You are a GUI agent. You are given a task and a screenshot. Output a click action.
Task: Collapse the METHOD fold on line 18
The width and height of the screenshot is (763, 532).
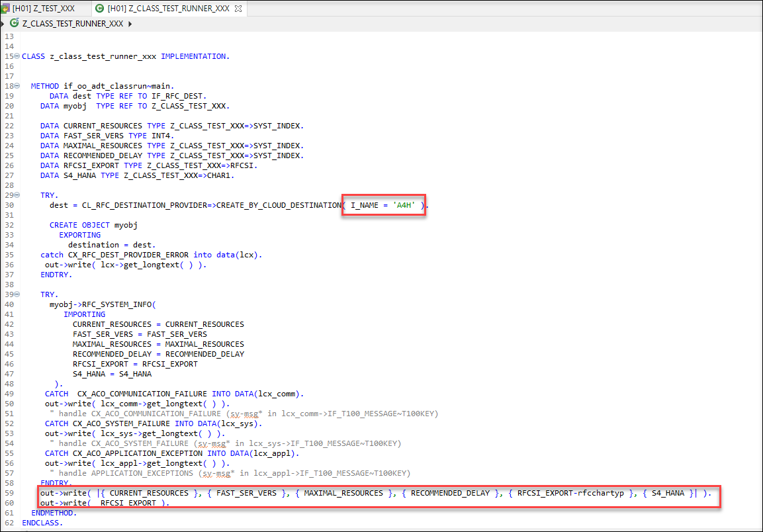click(17, 85)
